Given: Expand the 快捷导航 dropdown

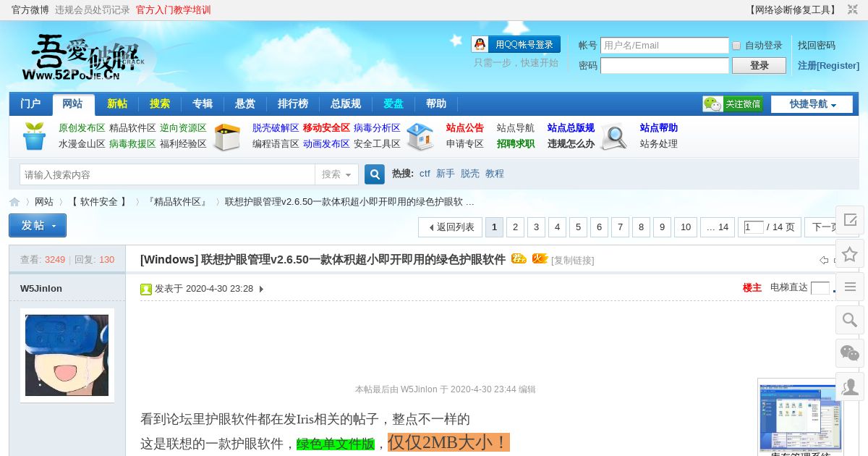Looking at the screenshot, I should click(812, 104).
